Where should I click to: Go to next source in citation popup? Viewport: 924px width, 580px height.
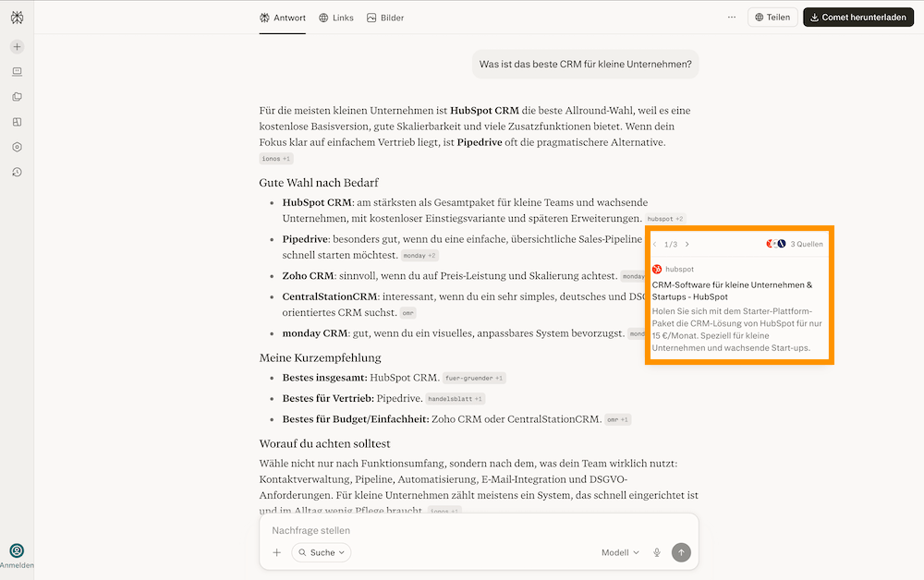[687, 244]
